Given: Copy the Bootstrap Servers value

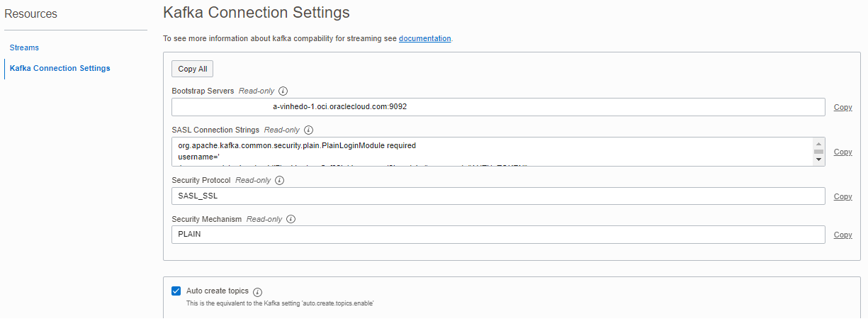Looking at the screenshot, I should click(842, 107).
